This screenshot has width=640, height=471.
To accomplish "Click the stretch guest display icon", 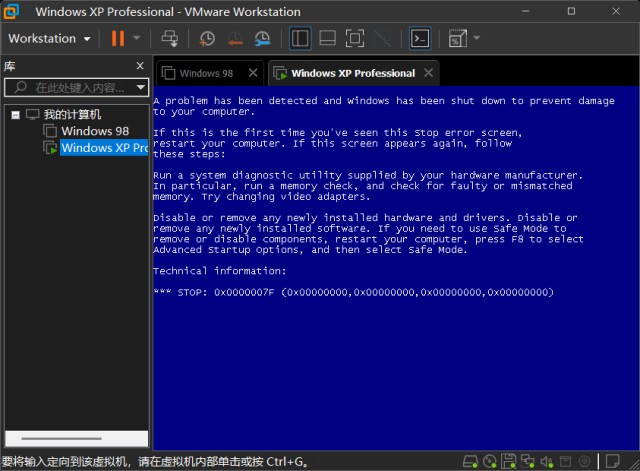I will point(458,39).
